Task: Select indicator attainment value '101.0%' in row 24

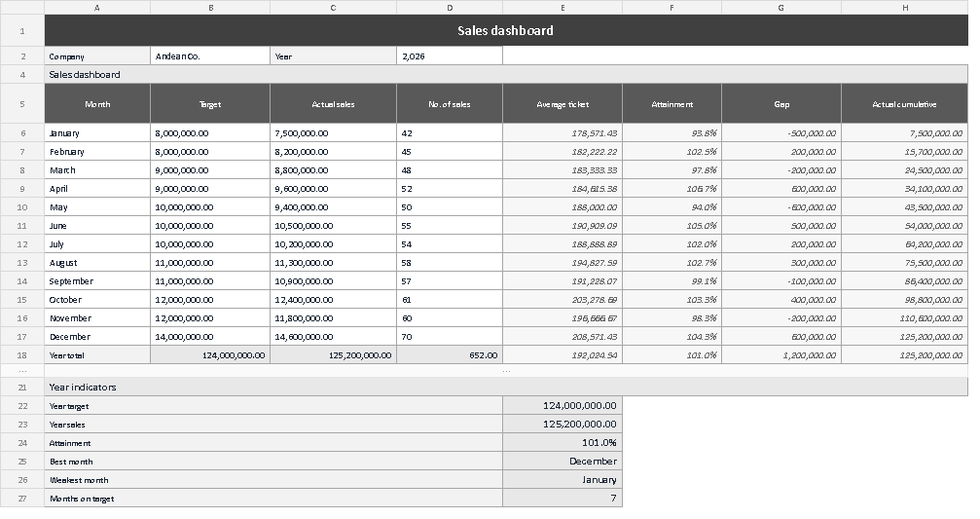Action: coord(563,443)
